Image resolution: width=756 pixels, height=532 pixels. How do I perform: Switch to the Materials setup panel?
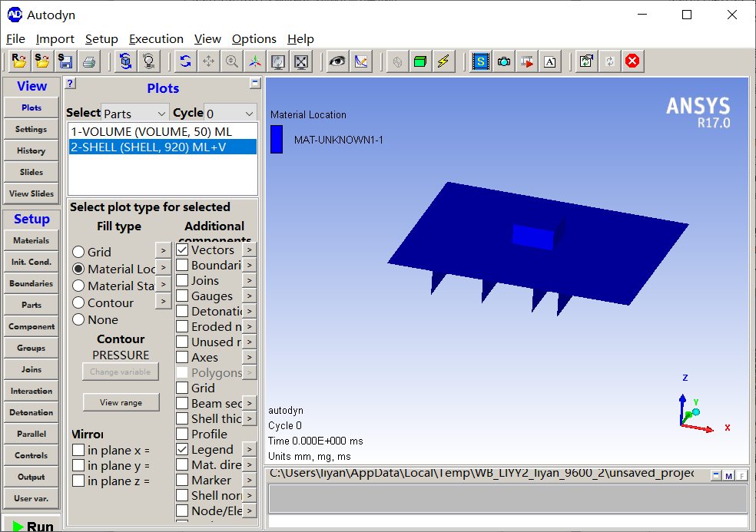(31, 240)
